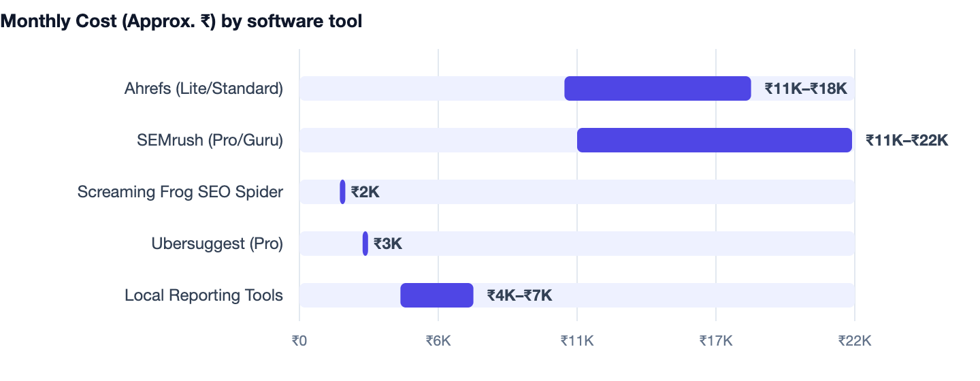This screenshot has width=980, height=381.
Task: Click the Ahrefs (Lite/Standard) purple range bar
Action: [657, 88]
